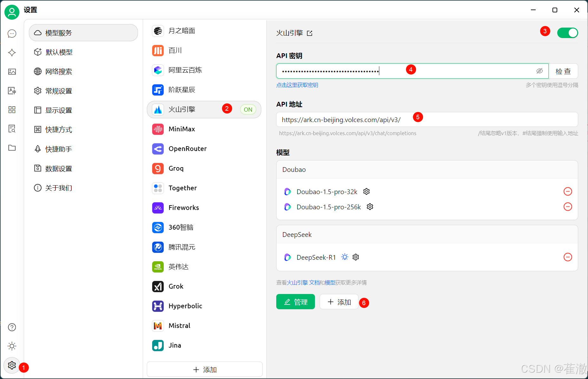Select 月之暗面 provider
588x379 pixels.
(204, 31)
